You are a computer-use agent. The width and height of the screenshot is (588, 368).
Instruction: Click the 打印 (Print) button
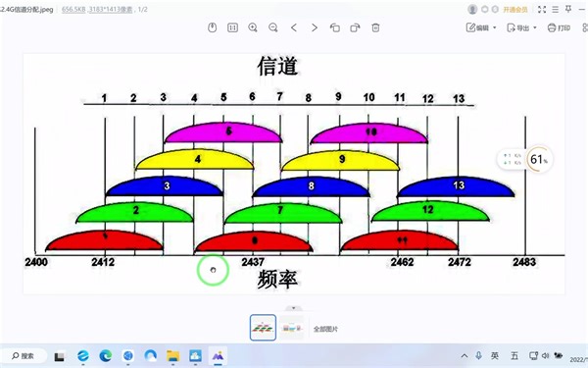coord(559,27)
